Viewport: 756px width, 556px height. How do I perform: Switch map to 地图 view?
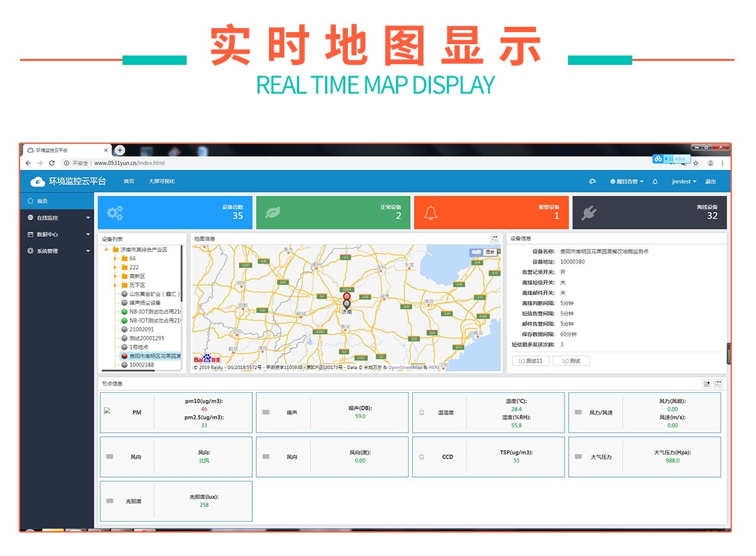click(x=476, y=252)
